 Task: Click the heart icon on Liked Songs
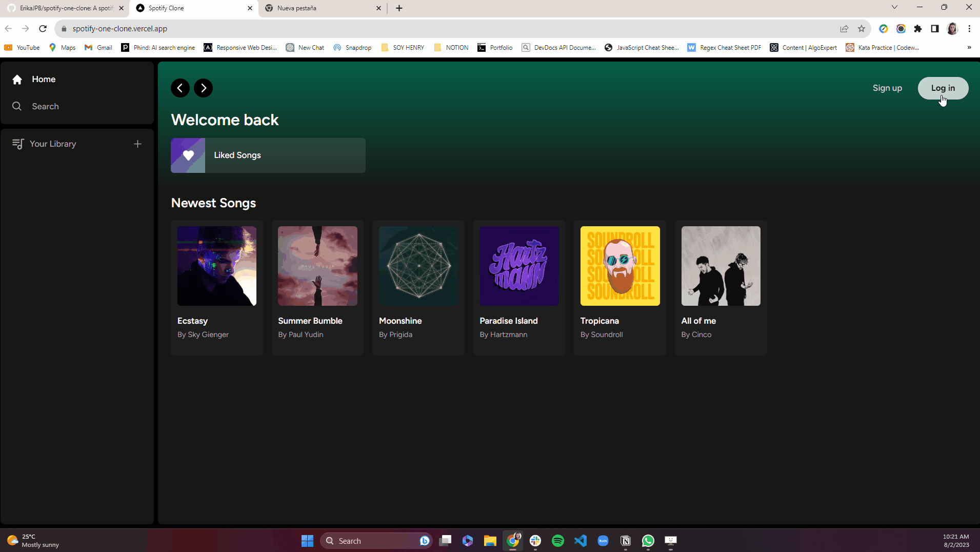[x=188, y=155]
